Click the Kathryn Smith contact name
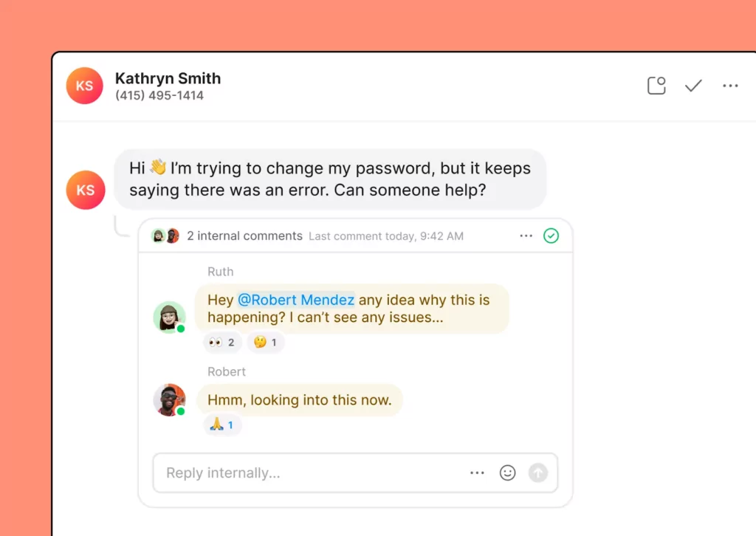This screenshot has height=536, width=756. point(168,78)
